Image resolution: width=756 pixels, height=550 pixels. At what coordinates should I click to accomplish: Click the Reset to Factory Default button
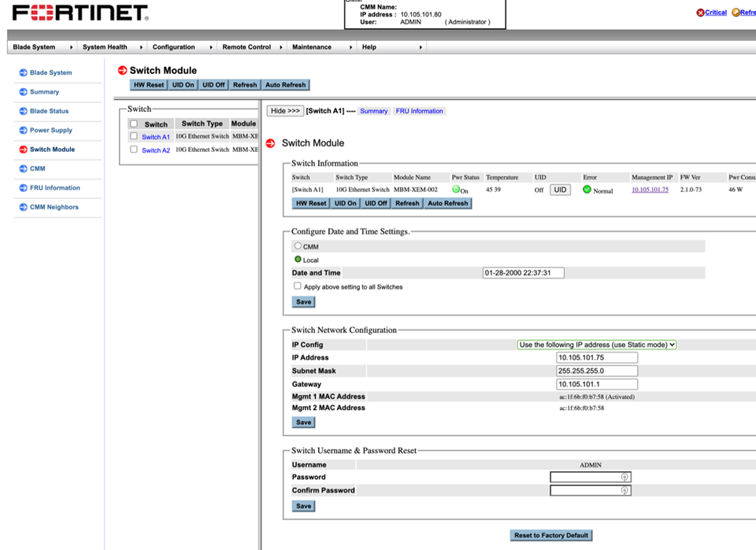(x=550, y=534)
